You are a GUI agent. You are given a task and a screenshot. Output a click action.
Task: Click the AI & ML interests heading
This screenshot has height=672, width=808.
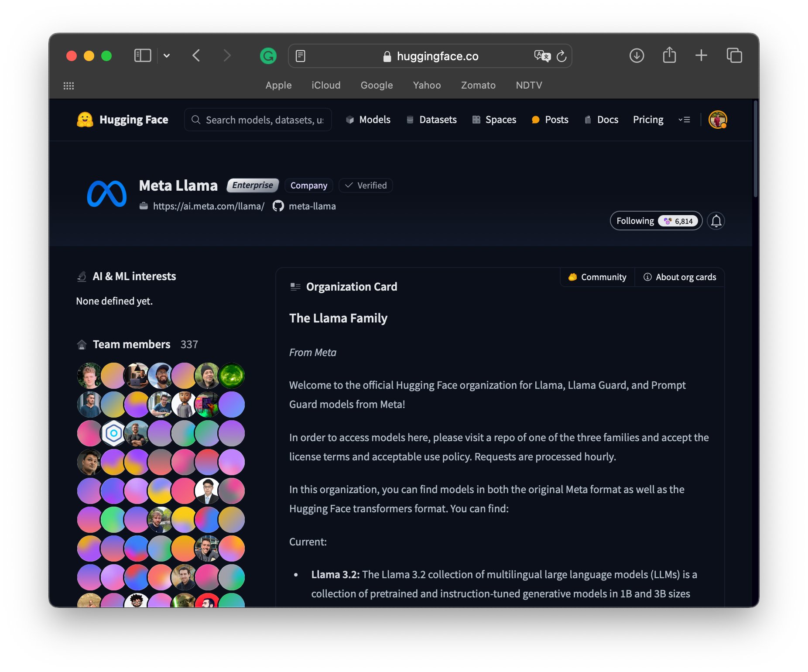click(134, 276)
